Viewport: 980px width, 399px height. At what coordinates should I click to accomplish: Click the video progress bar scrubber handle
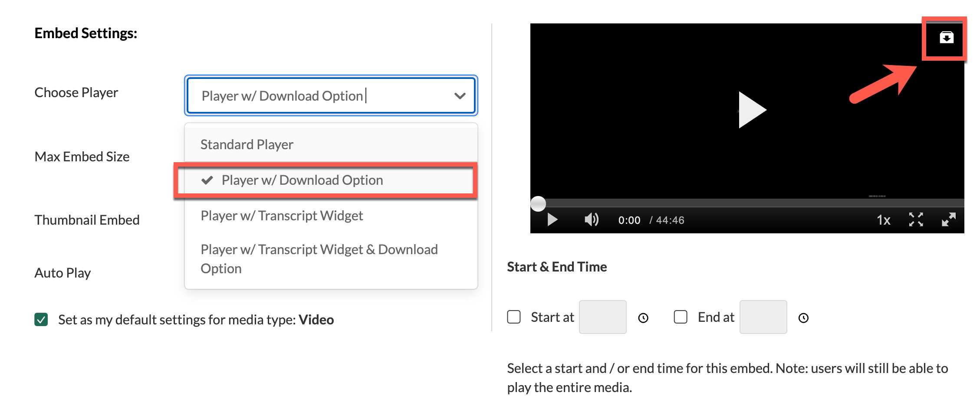coord(538,203)
